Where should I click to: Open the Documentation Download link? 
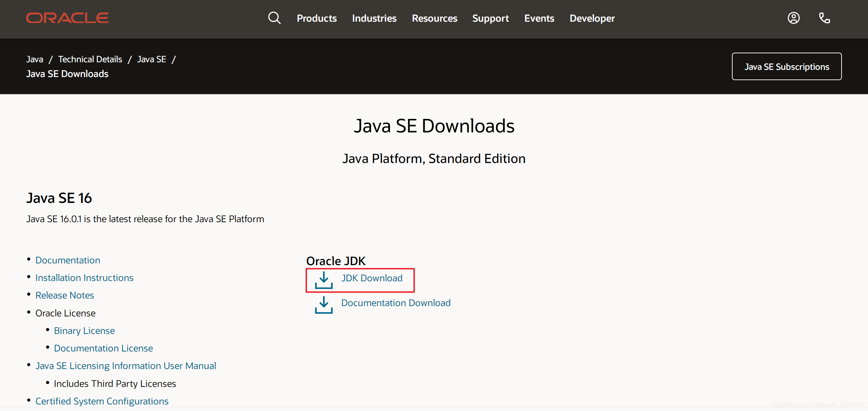(396, 303)
